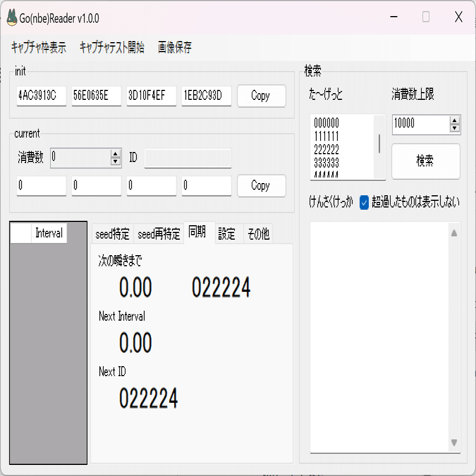476x476 pixels.
Task: Select the 4AC3913C init value field
Action: [x=40, y=96]
